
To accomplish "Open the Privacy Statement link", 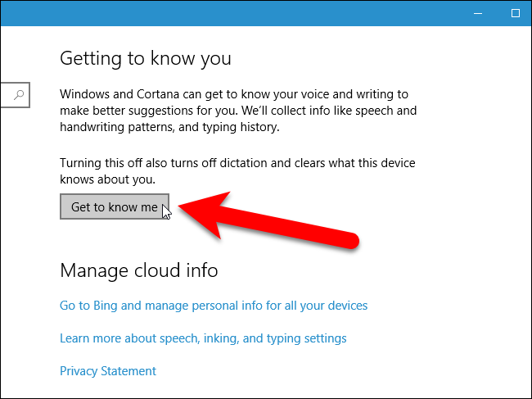I will pos(108,371).
